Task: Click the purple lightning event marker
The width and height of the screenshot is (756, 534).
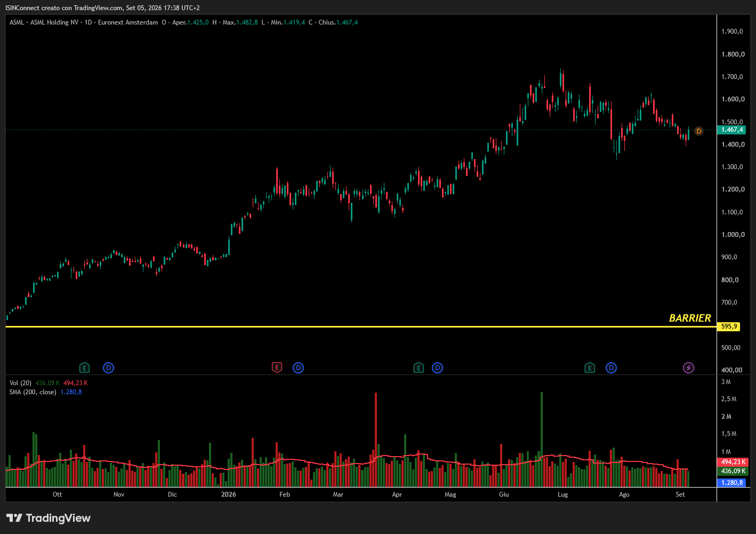Action: pyautogui.click(x=689, y=368)
